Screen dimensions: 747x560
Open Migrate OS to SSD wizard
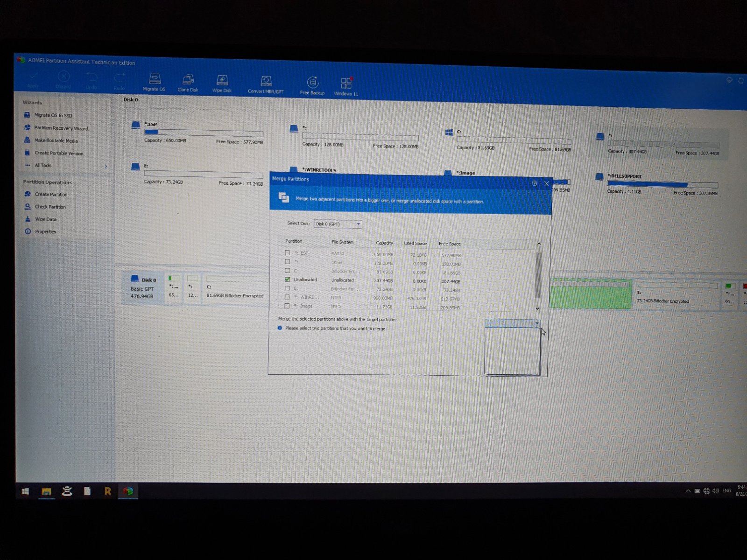pos(48,115)
